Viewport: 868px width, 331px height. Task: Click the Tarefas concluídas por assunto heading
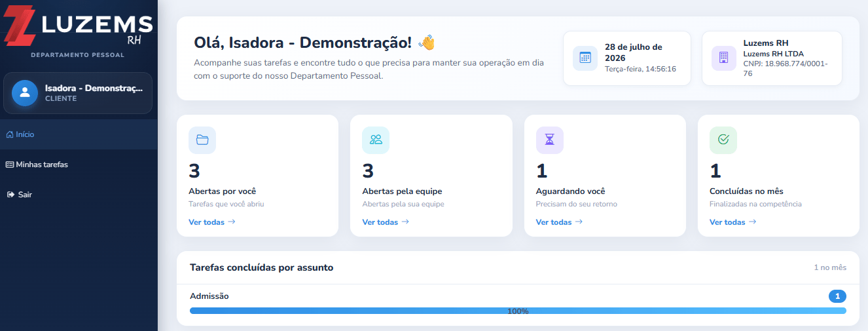point(262,267)
